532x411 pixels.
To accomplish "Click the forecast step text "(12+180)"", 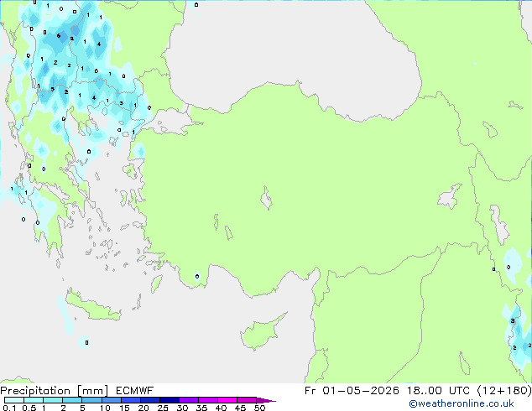I will 504,391.
